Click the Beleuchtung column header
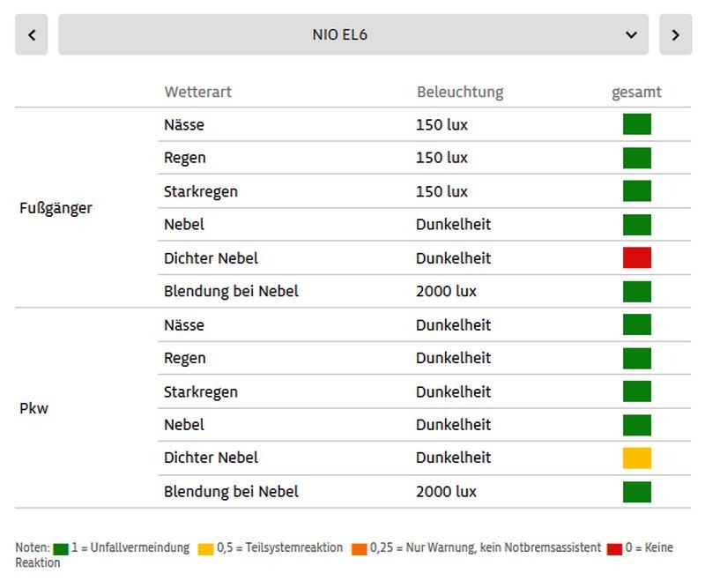 tap(460, 92)
